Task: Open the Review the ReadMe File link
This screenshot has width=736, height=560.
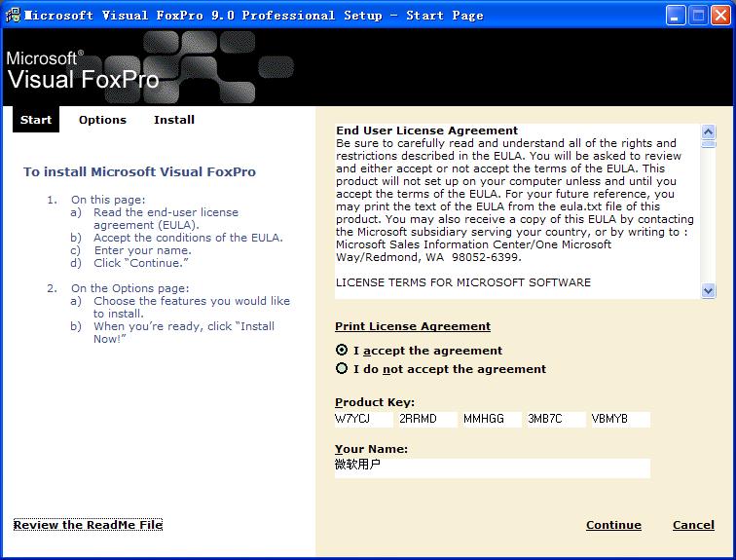Action: [x=88, y=524]
